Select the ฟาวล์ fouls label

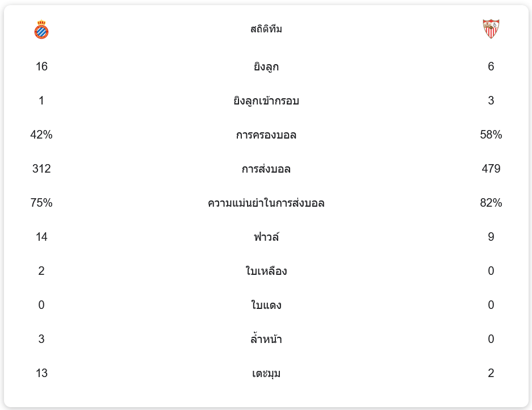(x=266, y=237)
